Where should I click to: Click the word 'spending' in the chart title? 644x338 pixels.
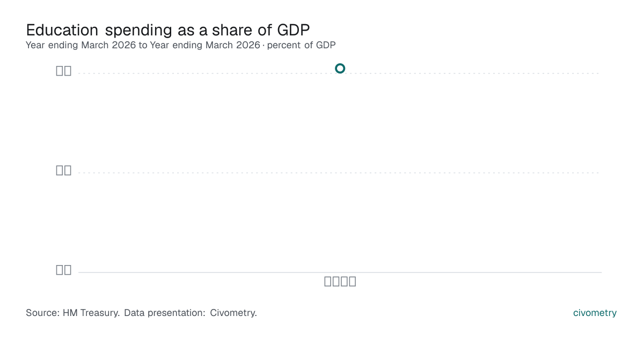point(139,30)
